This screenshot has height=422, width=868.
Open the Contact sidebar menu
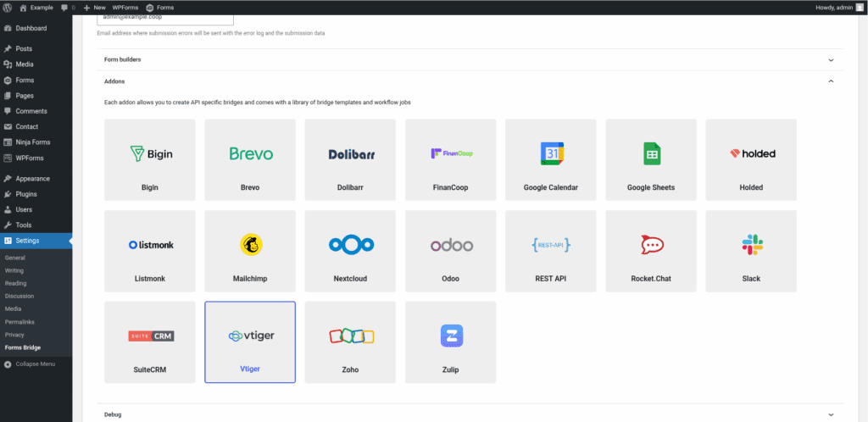click(36, 126)
